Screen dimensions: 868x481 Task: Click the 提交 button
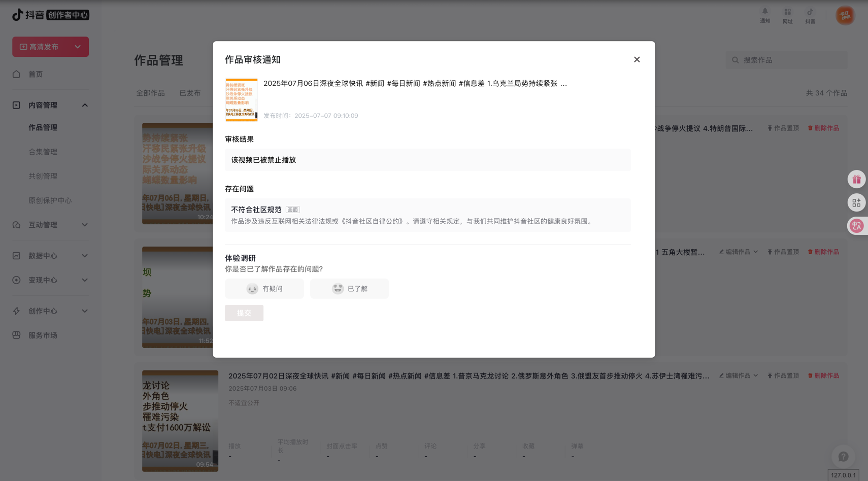coord(244,313)
